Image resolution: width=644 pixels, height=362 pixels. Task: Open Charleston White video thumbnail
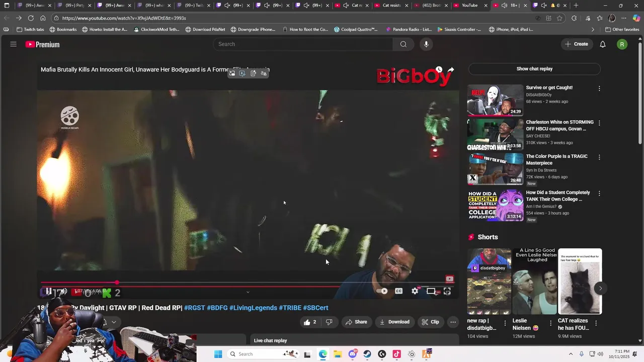tap(495, 134)
